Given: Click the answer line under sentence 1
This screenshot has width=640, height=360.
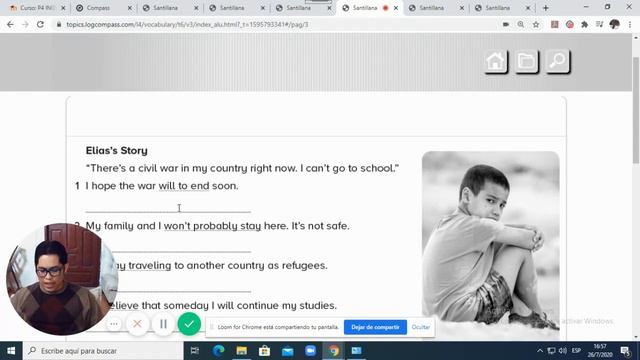Looking at the screenshot, I should point(168,207).
